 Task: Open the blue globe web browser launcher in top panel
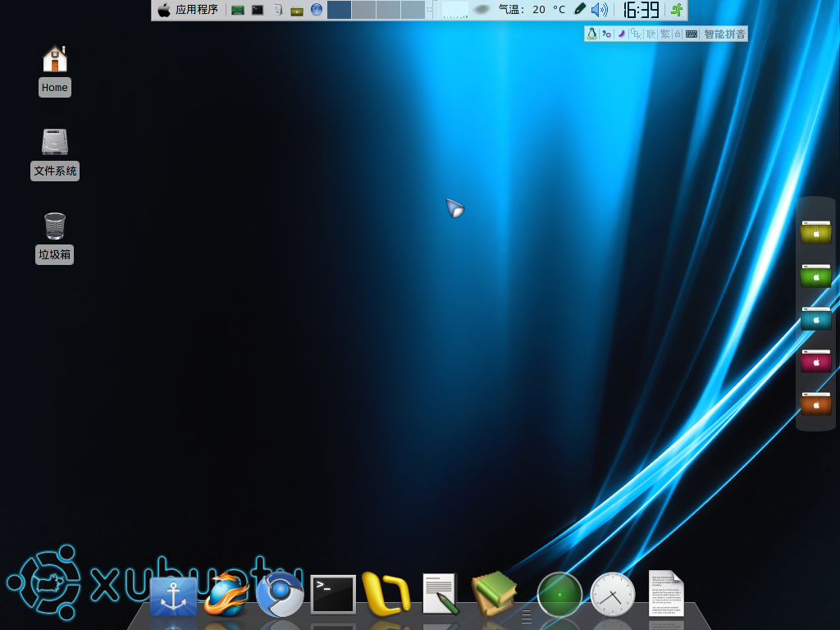pos(317,10)
